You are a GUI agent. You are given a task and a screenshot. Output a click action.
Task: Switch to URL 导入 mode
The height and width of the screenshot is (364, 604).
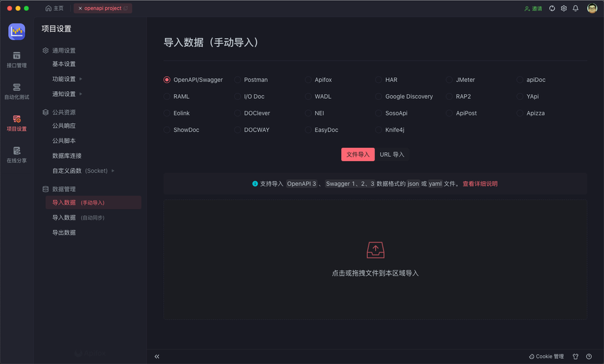click(x=392, y=155)
